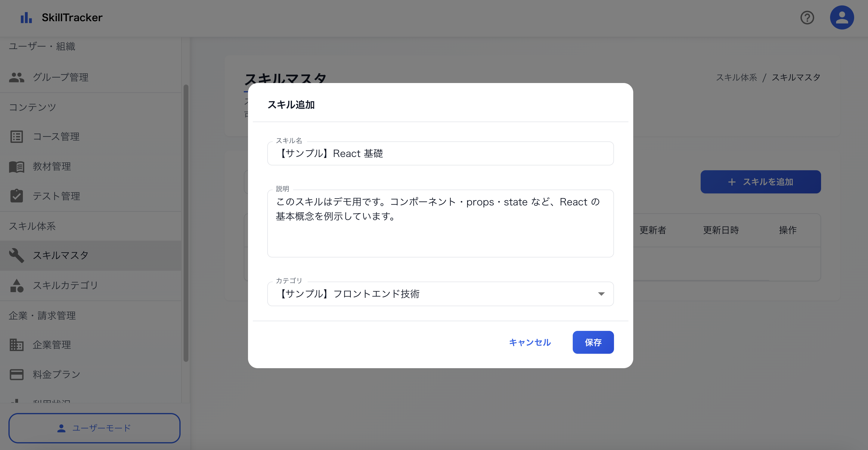Click the スキルカテゴリ shapes icon

pyautogui.click(x=17, y=285)
